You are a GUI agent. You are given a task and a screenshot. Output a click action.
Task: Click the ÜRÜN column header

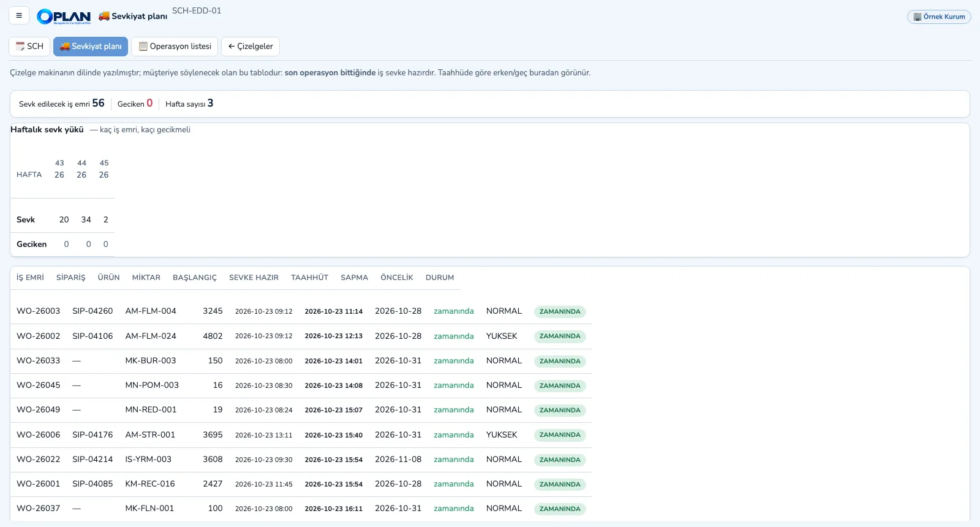109,278
